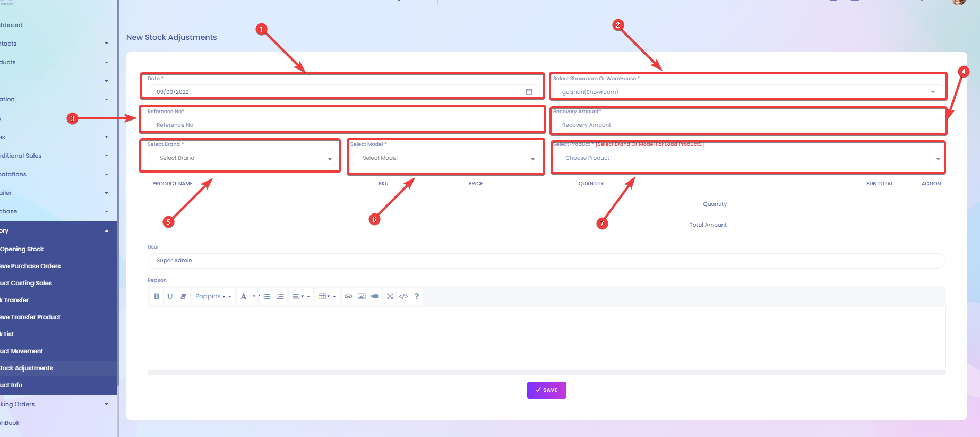Click the ACTION column header
980x437 pixels.
(931, 184)
